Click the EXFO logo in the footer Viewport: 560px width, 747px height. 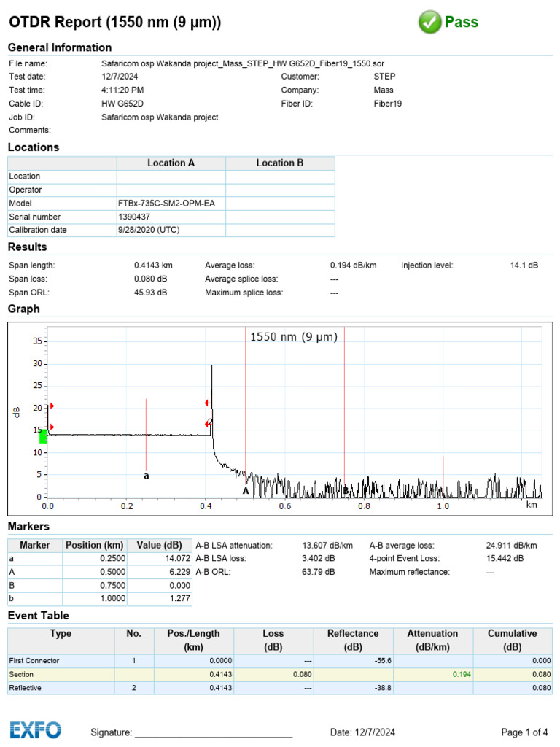point(36,729)
